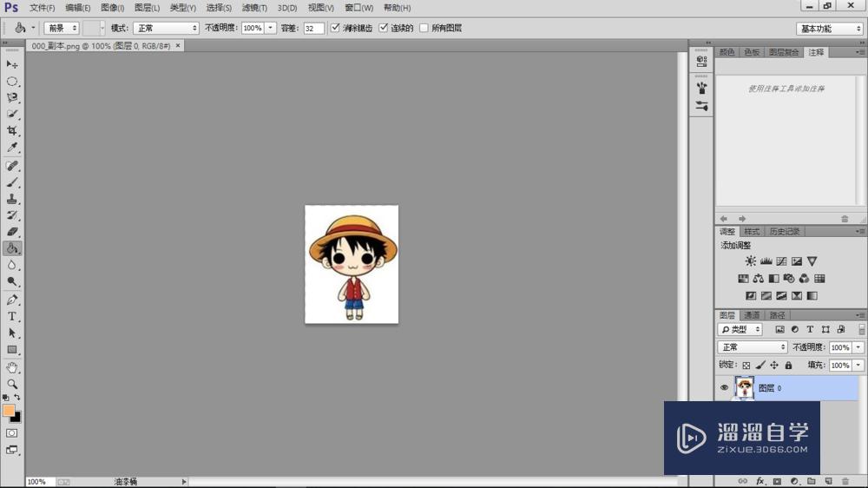Viewport: 868px width, 488px height.
Task: Select the Zoom tool in toolbox
Action: [11, 384]
